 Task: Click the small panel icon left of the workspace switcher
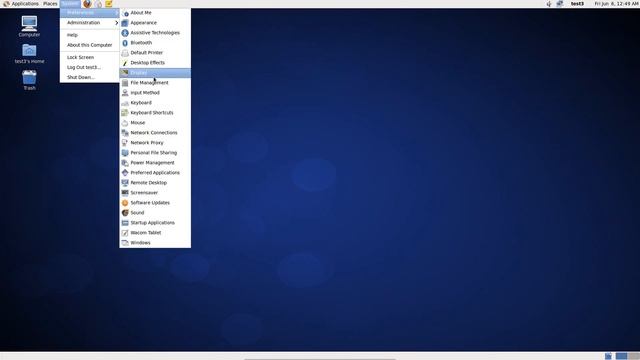coord(608,356)
